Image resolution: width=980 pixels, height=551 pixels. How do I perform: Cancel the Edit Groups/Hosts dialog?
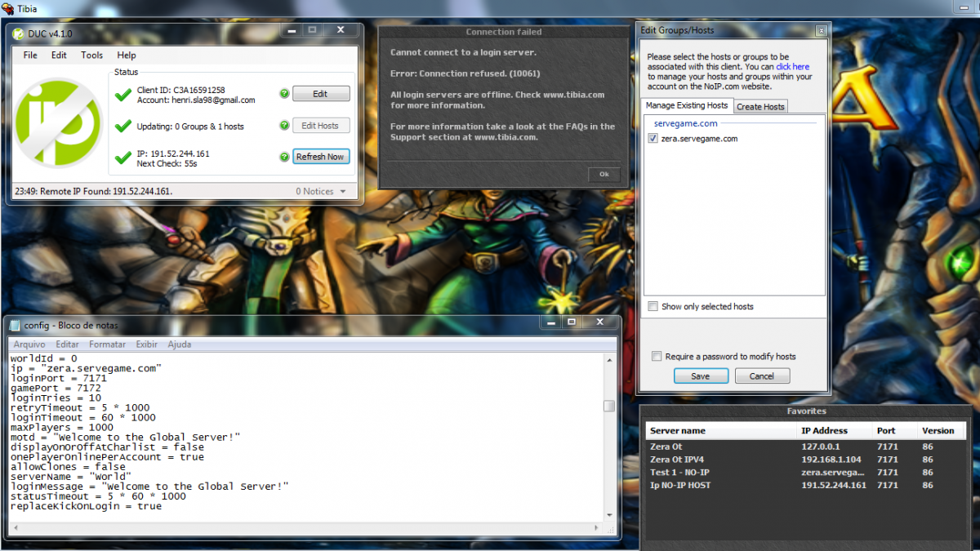(762, 376)
